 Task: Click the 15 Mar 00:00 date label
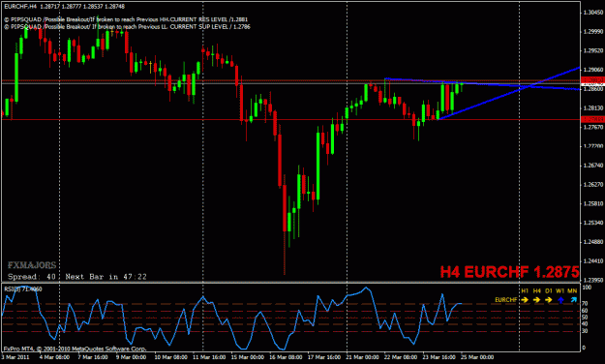[x=248, y=357]
